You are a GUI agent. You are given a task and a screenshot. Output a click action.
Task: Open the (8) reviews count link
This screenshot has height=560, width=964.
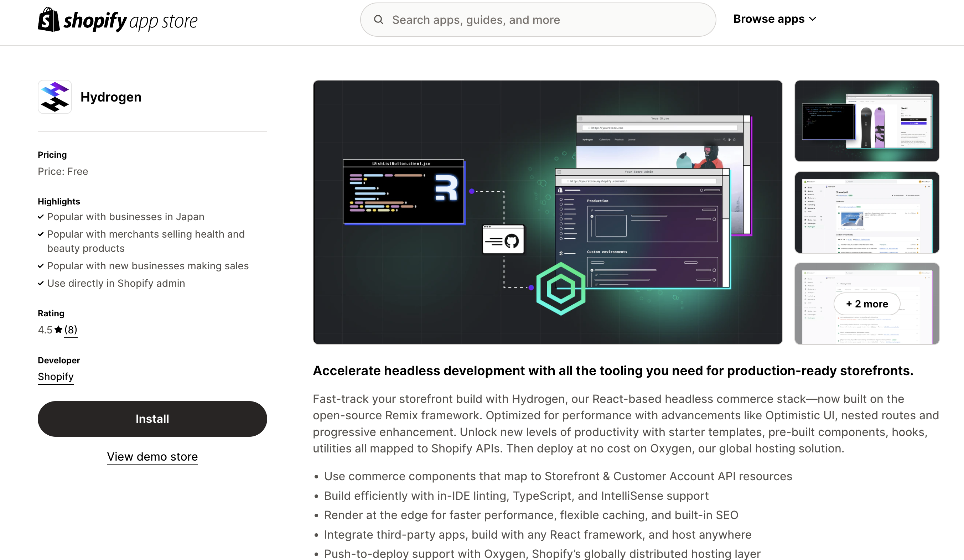click(x=71, y=330)
